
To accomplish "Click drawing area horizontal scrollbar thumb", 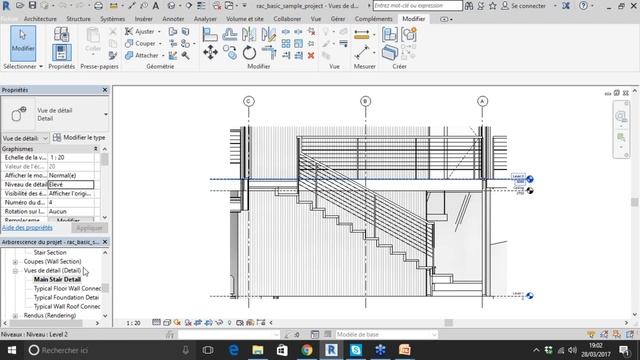I will point(449,322).
